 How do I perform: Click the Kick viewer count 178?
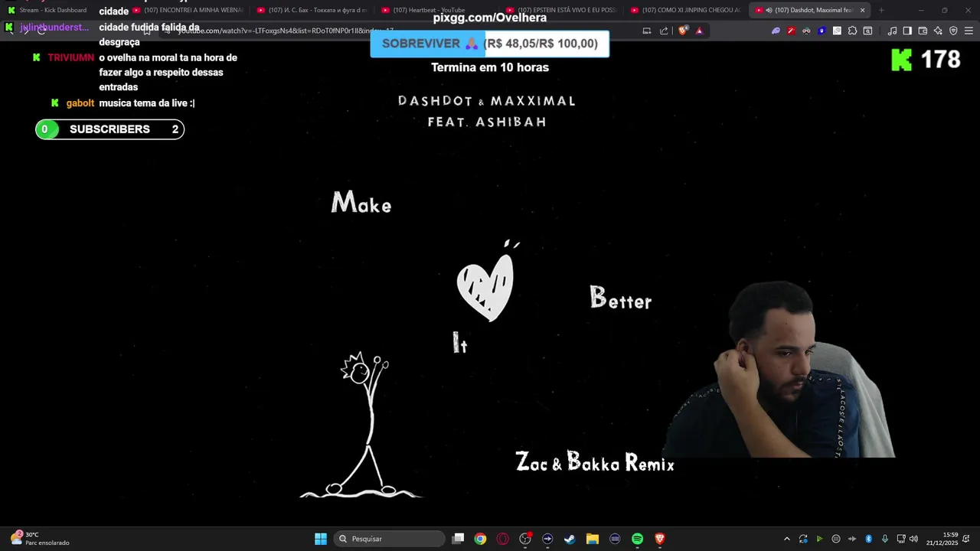point(940,60)
